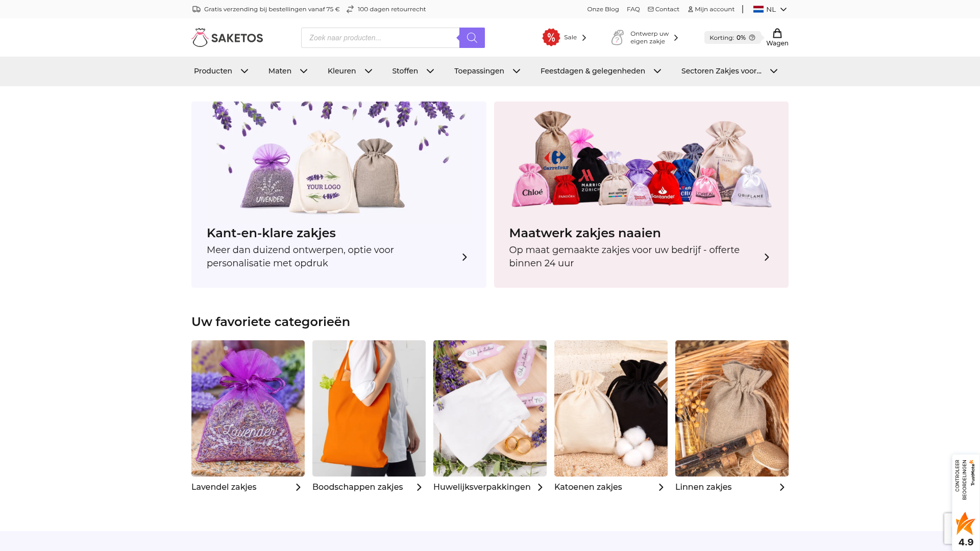
Task: Click the Contact envelope icon
Action: (651, 9)
